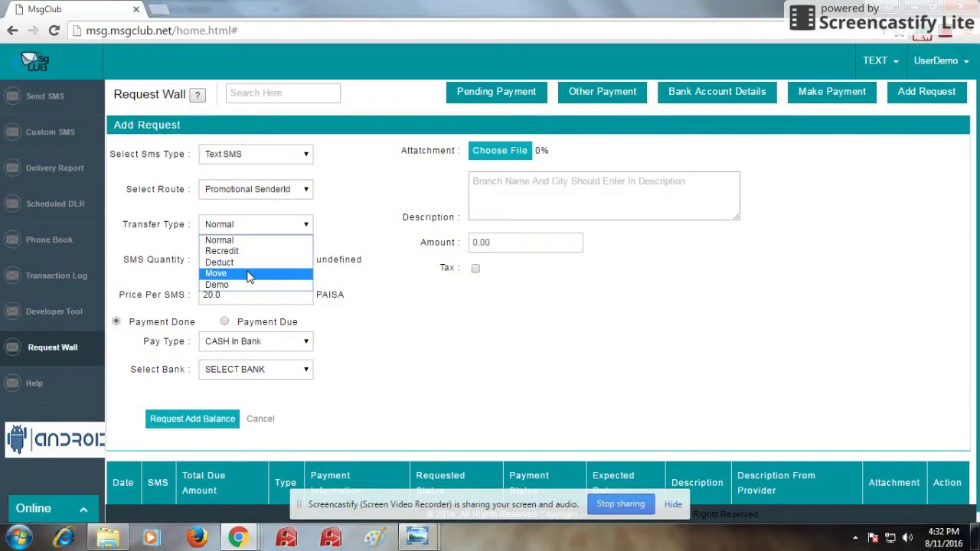Click the Scheduled DLR sidebar icon
The width and height of the screenshot is (980, 551).
(12, 204)
